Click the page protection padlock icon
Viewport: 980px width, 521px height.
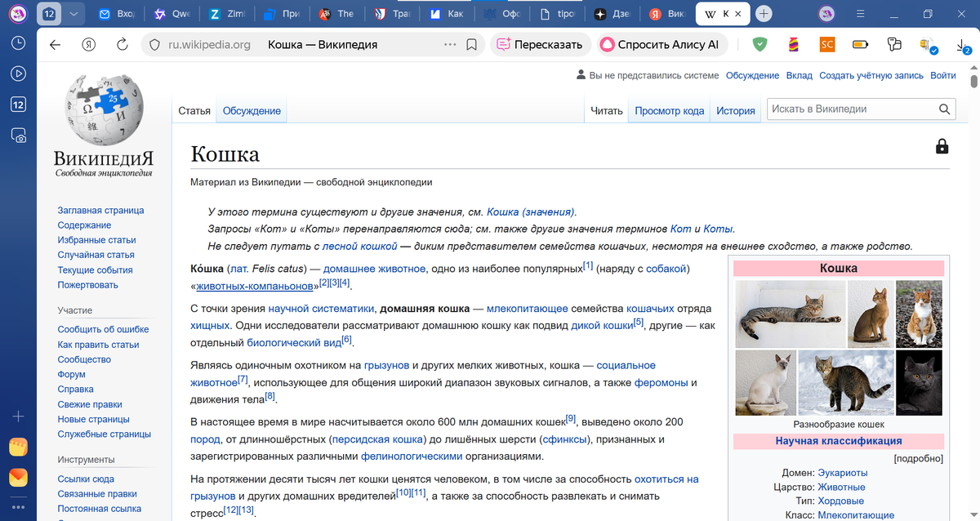[942, 146]
